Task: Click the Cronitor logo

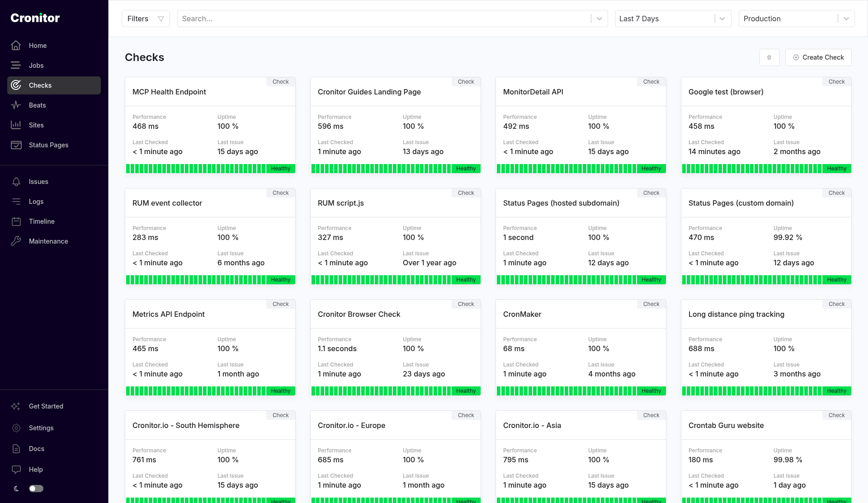Action: (x=35, y=18)
